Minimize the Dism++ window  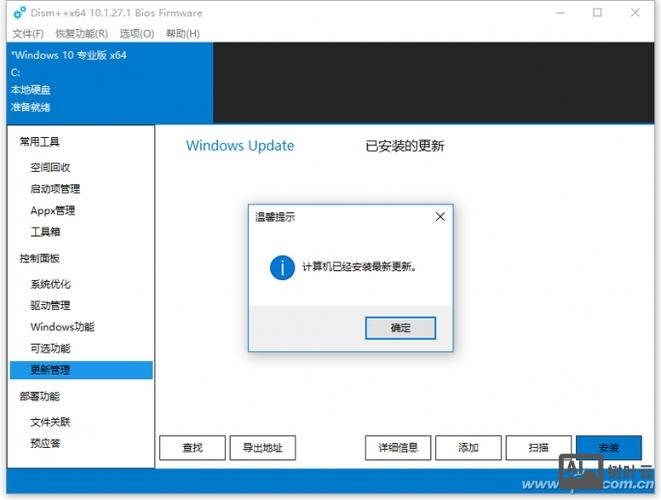560,13
